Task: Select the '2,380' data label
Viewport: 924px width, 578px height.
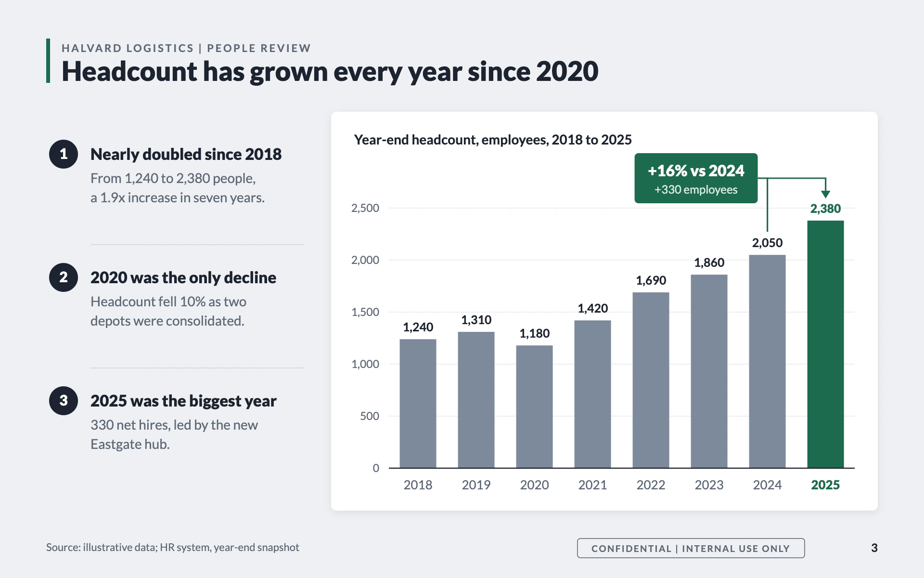Action: point(825,209)
